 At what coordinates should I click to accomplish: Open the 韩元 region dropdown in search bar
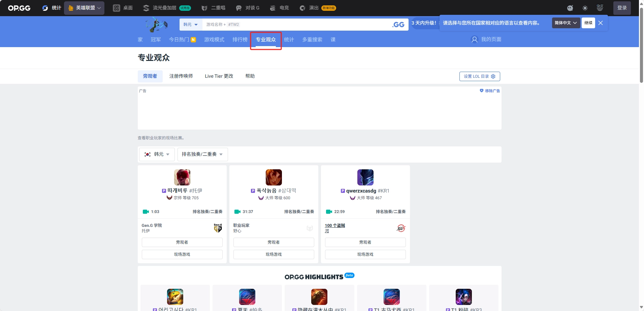[x=191, y=25]
